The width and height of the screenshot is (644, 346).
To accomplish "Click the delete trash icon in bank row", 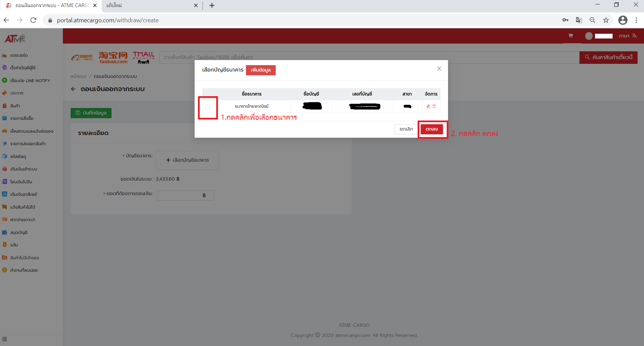I will [434, 106].
